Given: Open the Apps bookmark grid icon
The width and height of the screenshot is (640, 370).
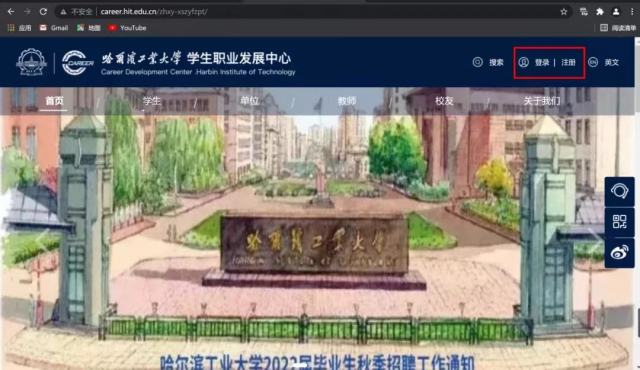Looking at the screenshot, I should coord(11,28).
